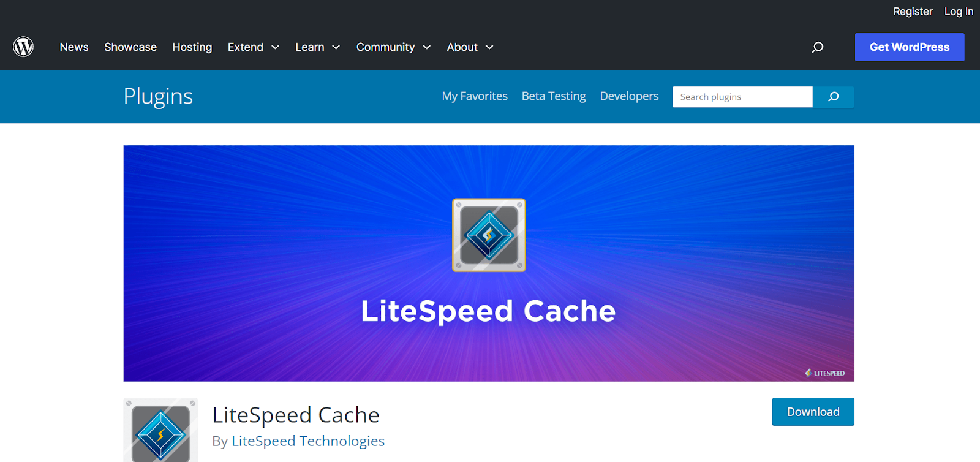Click the LiteSpeed Cache plugin icon thumbnail
980x462 pixels.
pyautogui.click(x=160, y=430)
